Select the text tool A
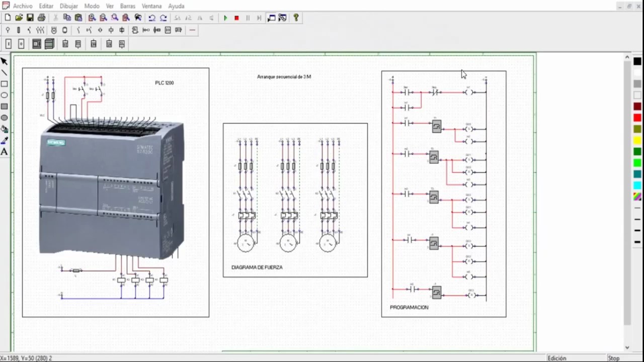 point(4,151)
